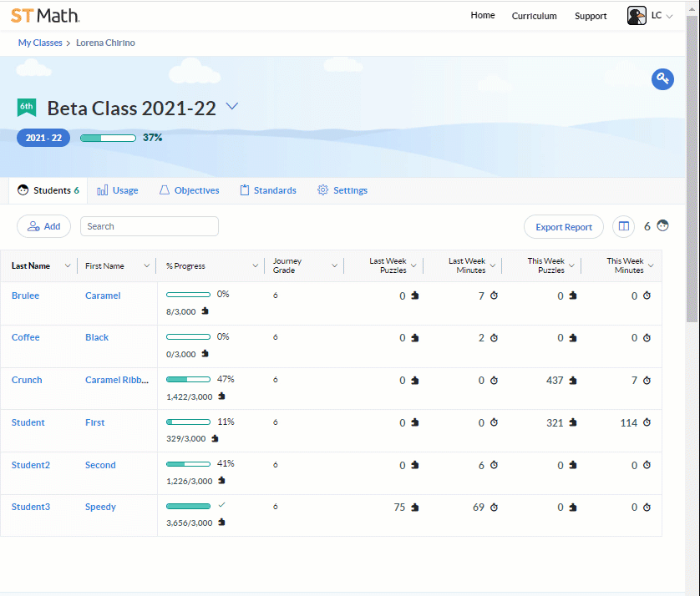
Task: Open the Home menu item
Action: coord(483,15)
